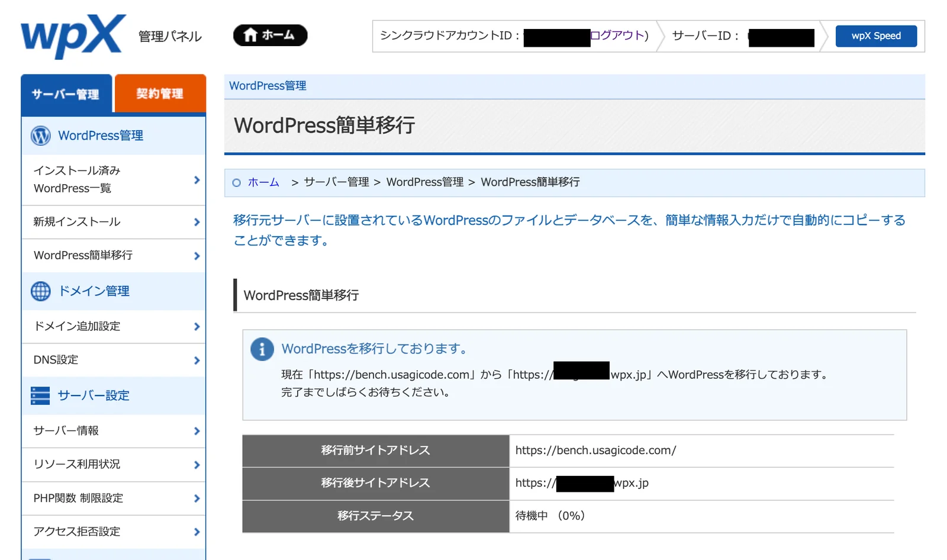Click the サーバーID label in header
This screenshot has height=560, width=947.
point(706,36)
